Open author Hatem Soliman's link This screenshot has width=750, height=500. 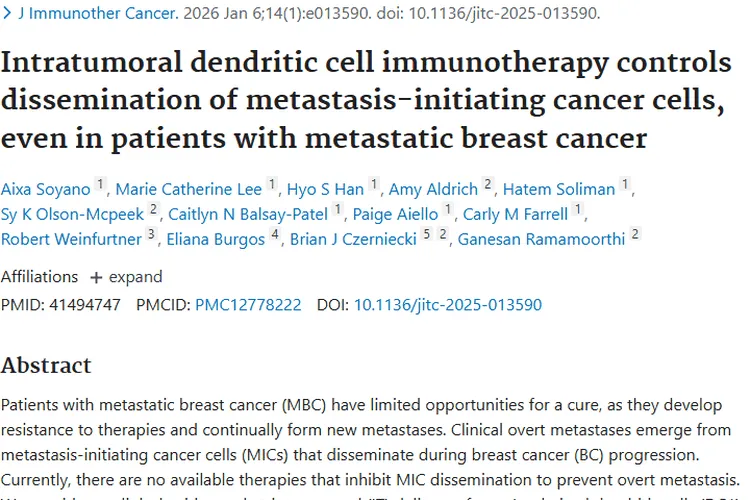coord(559,188)
